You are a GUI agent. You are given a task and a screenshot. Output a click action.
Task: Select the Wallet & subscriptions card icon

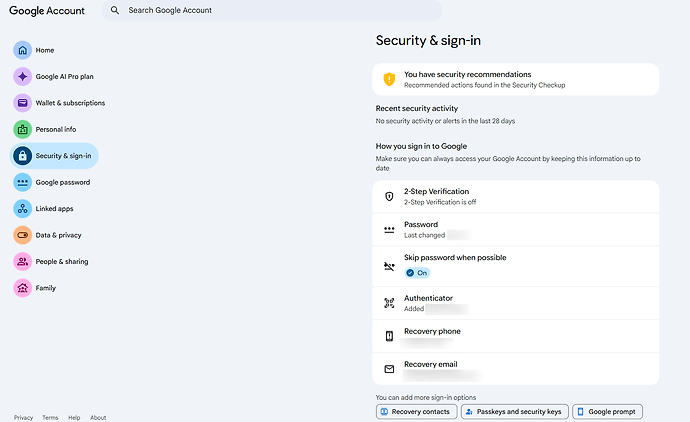pos(22,103)
